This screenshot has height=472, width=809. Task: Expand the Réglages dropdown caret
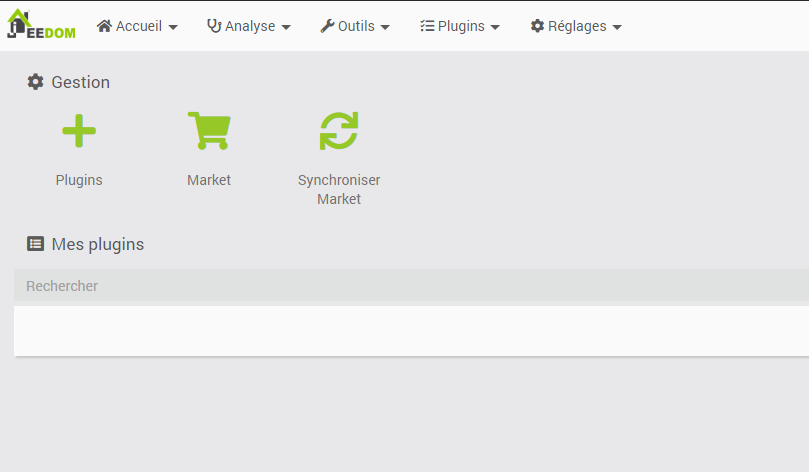(617, 27)
